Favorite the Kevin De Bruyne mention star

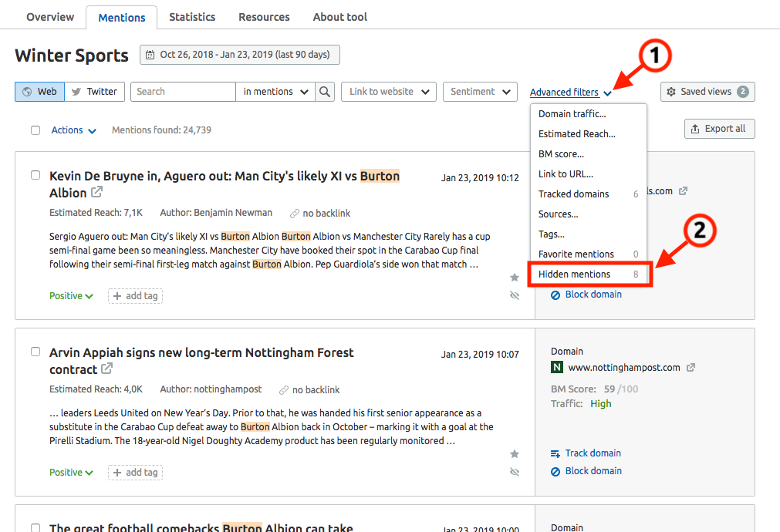coord(515,278)
